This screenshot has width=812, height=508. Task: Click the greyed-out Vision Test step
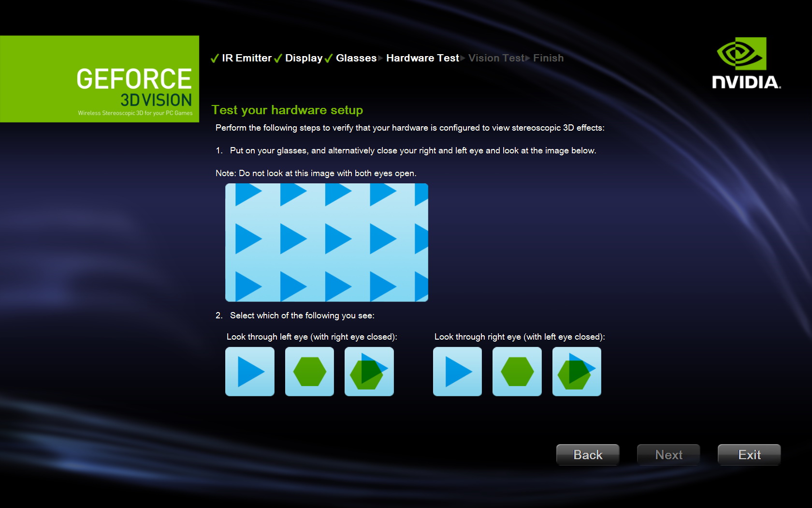[496, 58]
